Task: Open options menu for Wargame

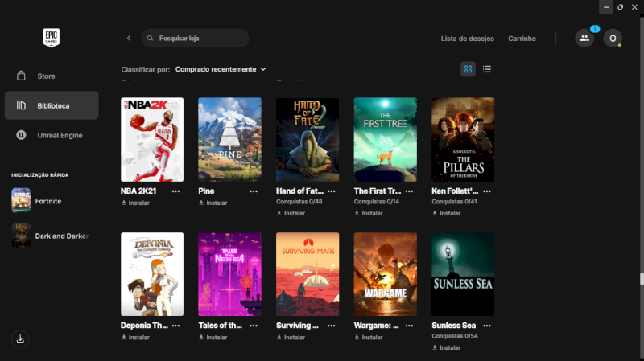Action: coord(409,326)
